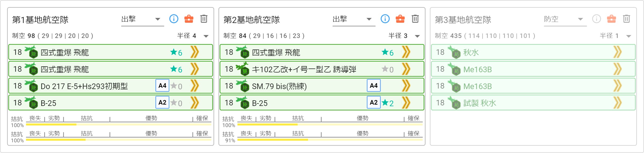Open info for 第2基地航空隊
The width and height of the screenshot is (644, 153).
(x=385, y=19)
